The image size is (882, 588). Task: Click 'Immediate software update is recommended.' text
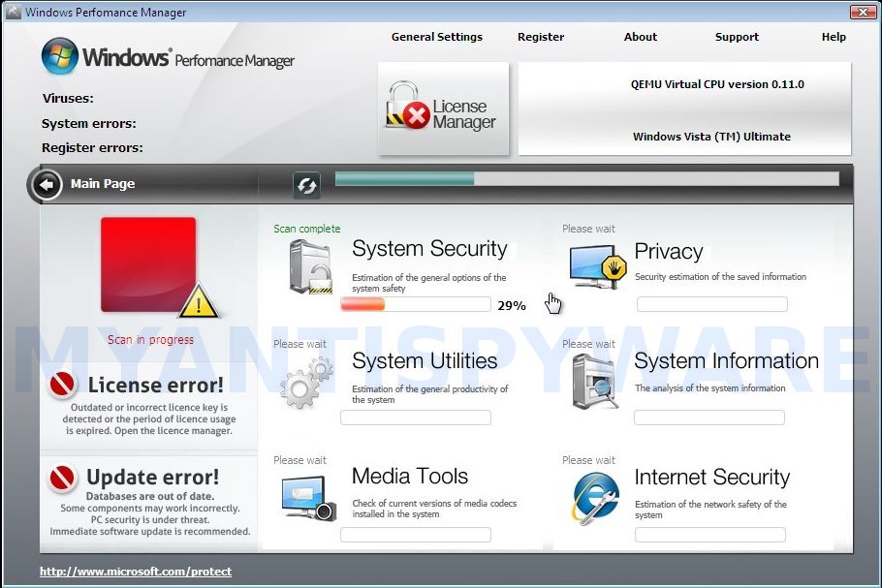click(x=150, y=531)
